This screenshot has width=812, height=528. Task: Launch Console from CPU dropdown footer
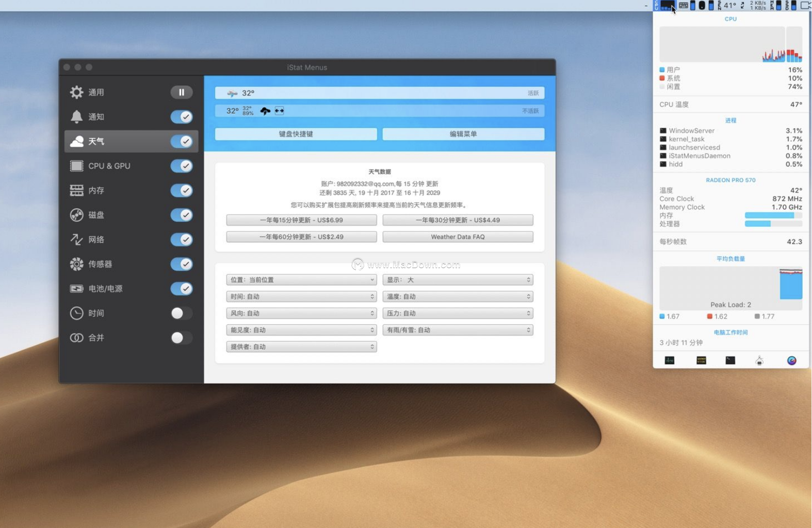click(x=701, y=360)
